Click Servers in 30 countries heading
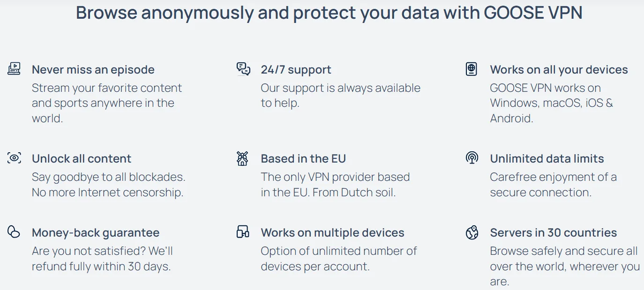644x290 pixels. tap(554, 233)
